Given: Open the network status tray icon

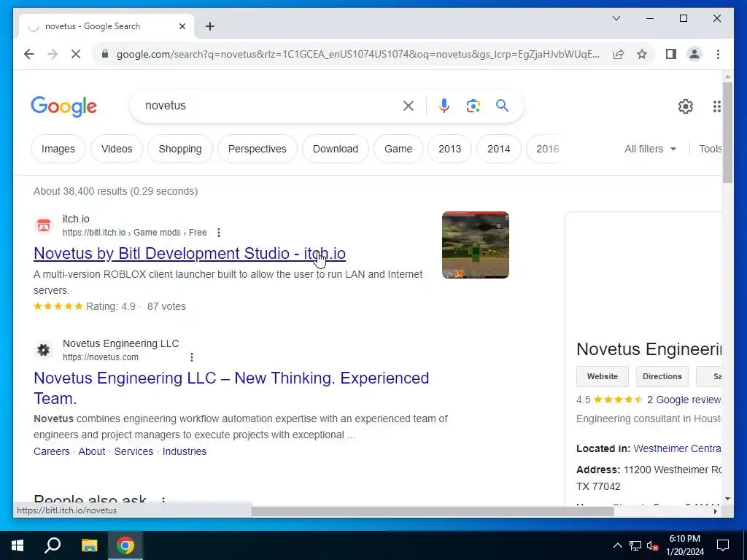Looking at the screenshot, I should pyautogui.click(x=635, y=545).
